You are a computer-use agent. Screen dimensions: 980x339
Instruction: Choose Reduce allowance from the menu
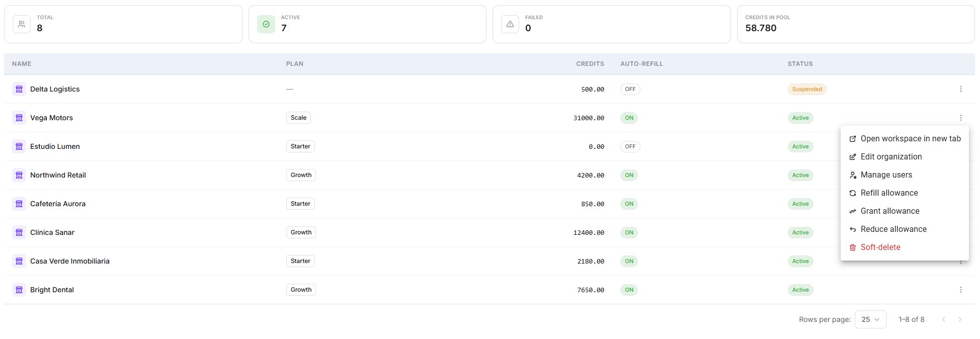tap(905, 229)
